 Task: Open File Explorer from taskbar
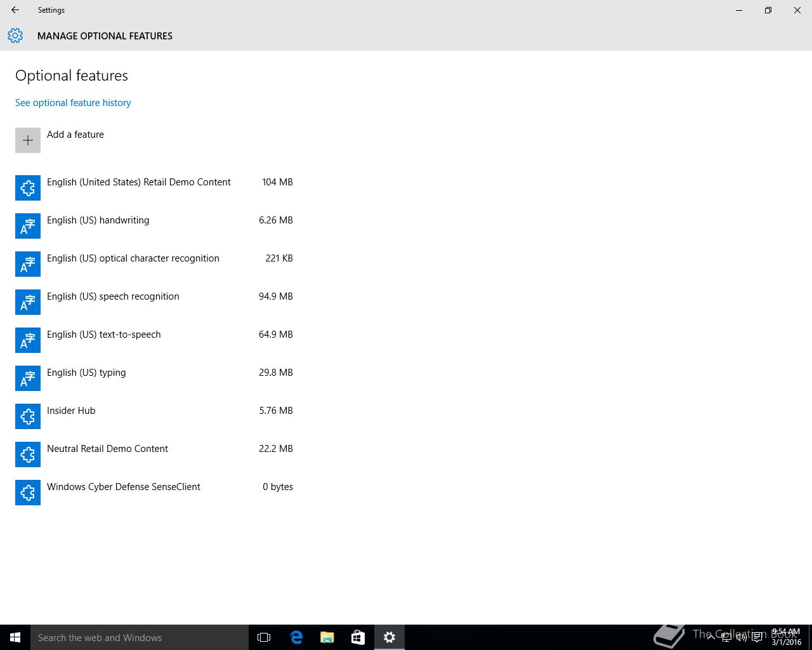pos(327,637)
